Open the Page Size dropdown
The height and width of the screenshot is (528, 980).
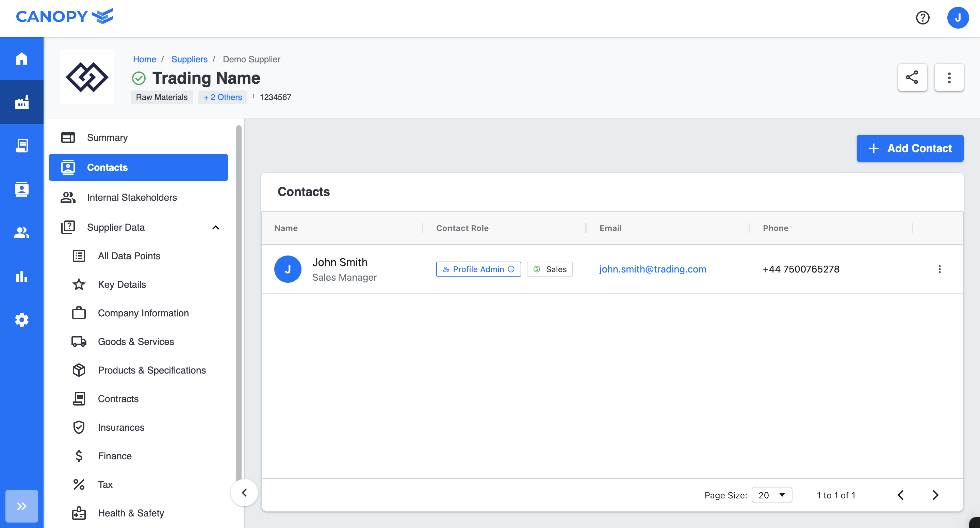tap(771, 495)
